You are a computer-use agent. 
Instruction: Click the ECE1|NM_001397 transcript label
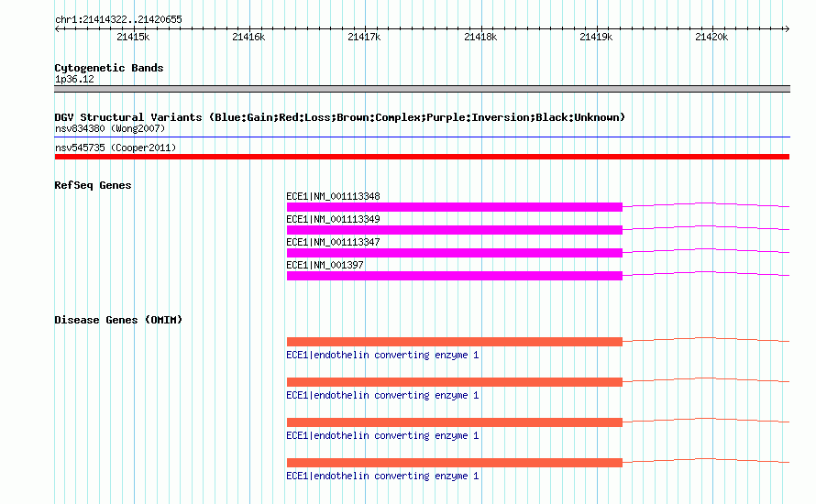point(325,265)
